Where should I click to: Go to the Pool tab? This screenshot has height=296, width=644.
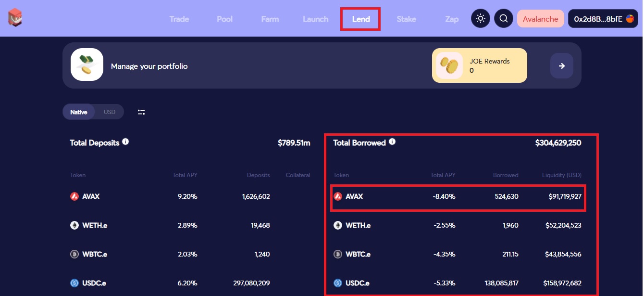pos(224,19)
